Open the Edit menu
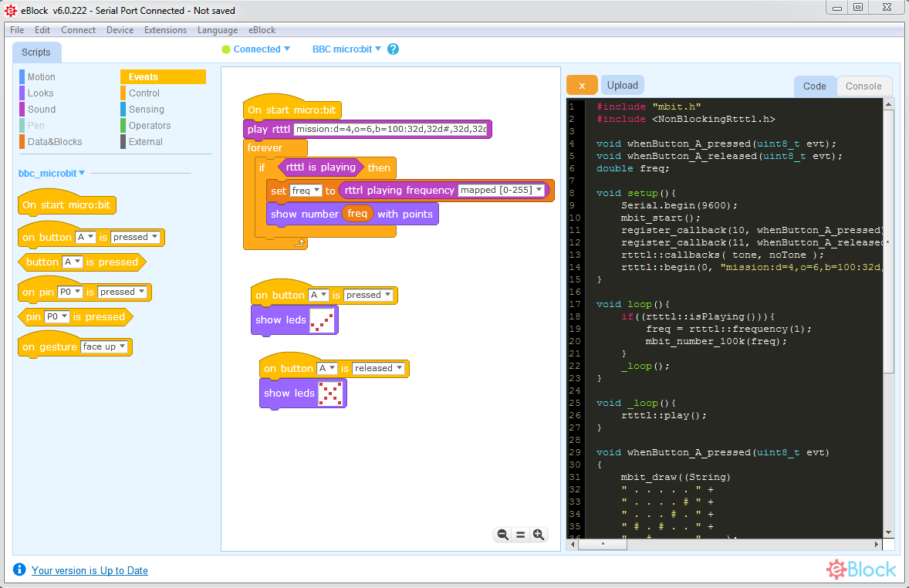 click(42, 30)
